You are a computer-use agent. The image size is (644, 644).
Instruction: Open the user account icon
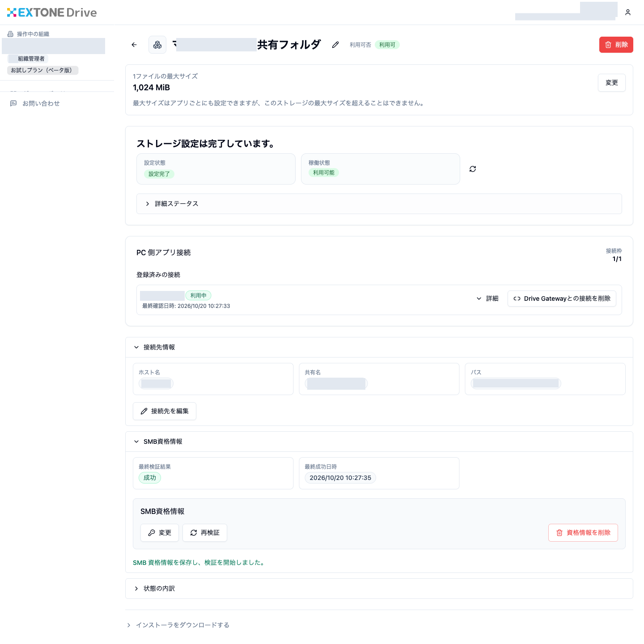tap(628, 13)
